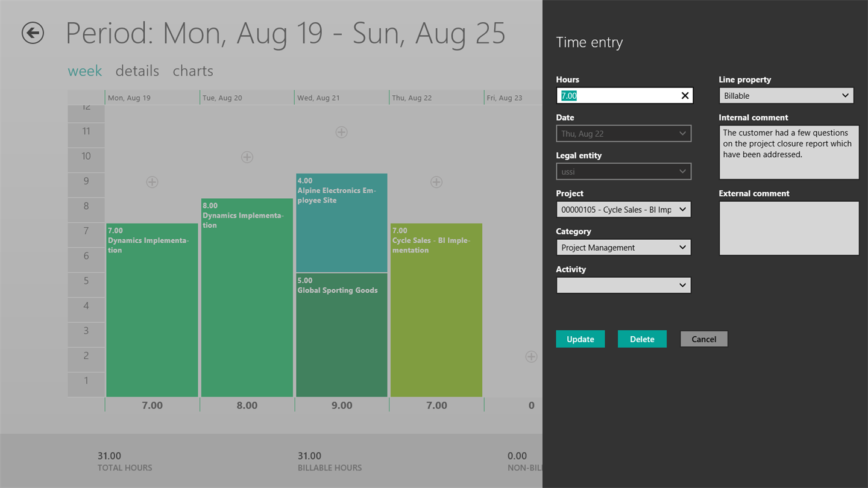This screenshot has height=488, width=868.
Task: Select the Alpine Electronics Employee Site entry
Action: pos(341,223)
